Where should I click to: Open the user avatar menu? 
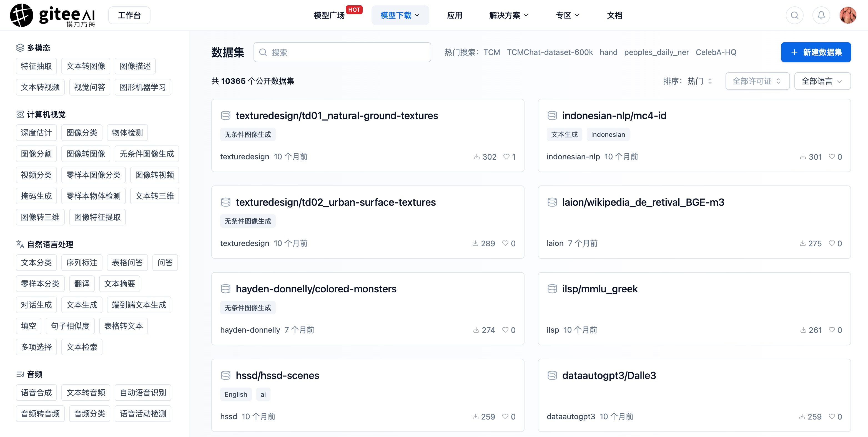click(848, 15)
